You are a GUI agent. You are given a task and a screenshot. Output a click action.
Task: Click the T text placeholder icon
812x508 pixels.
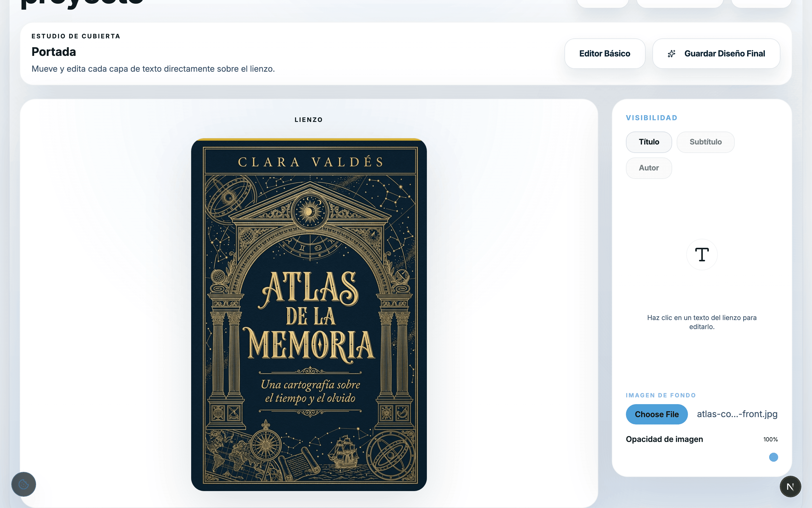tap(702, 254)
